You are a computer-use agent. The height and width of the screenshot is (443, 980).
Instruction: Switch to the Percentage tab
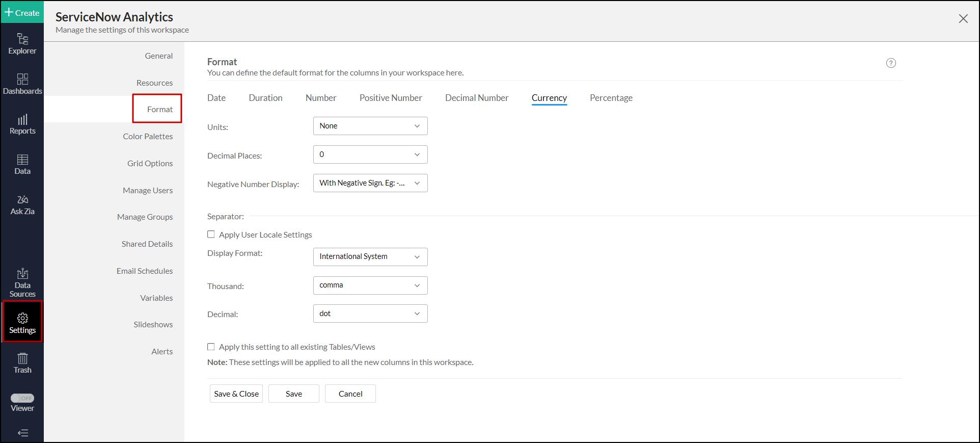611,98
